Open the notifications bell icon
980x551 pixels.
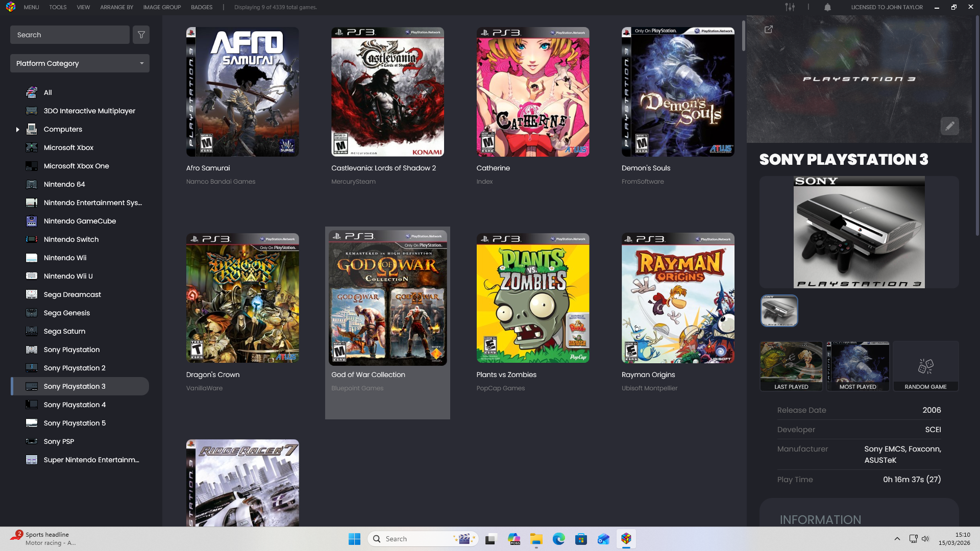(x=827, y=7)
